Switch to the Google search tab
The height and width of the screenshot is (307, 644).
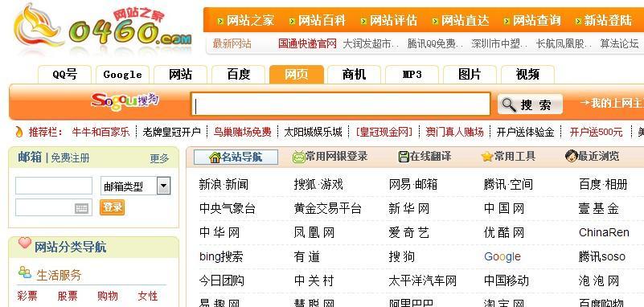click(122, 75)
